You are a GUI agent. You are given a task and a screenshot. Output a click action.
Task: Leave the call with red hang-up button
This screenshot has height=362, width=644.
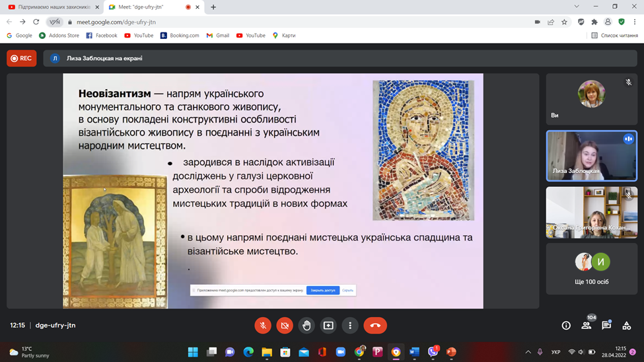click(x=375, y=326)
